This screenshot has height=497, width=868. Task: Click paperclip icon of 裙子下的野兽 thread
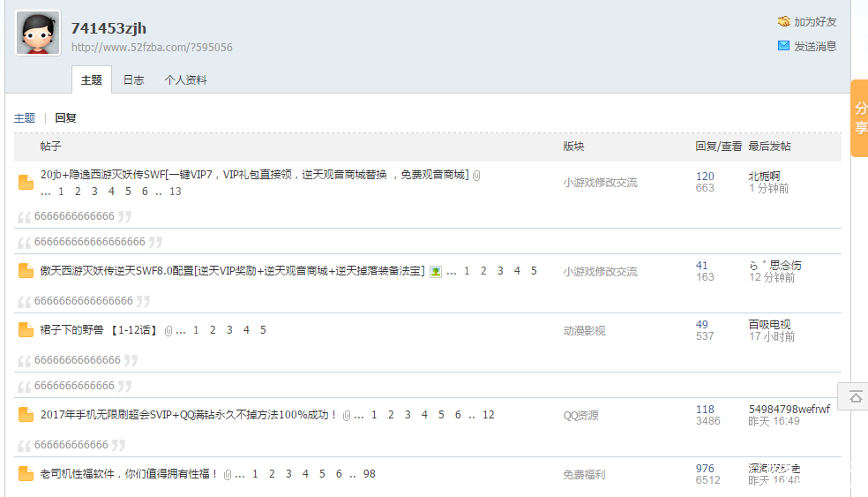[168, 331]
